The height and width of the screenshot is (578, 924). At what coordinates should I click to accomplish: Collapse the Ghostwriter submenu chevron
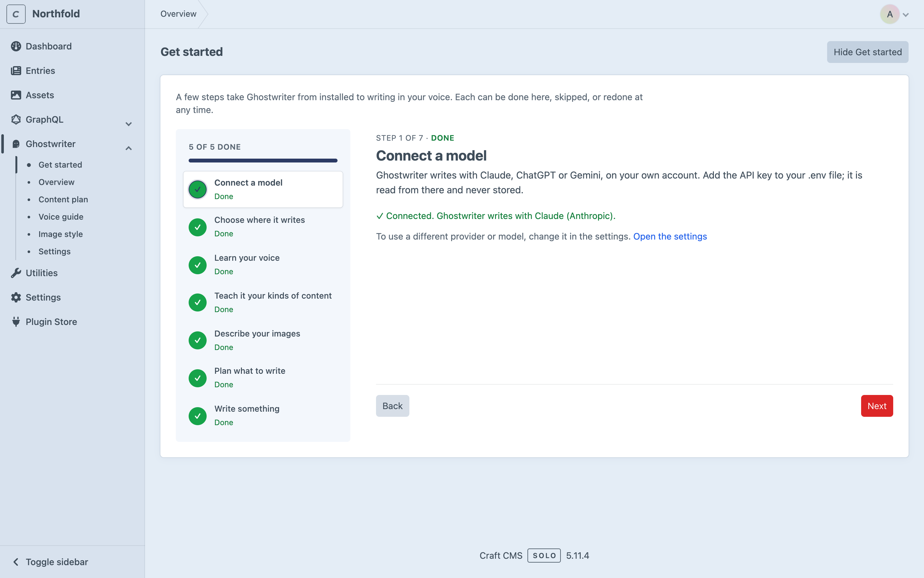129,148
